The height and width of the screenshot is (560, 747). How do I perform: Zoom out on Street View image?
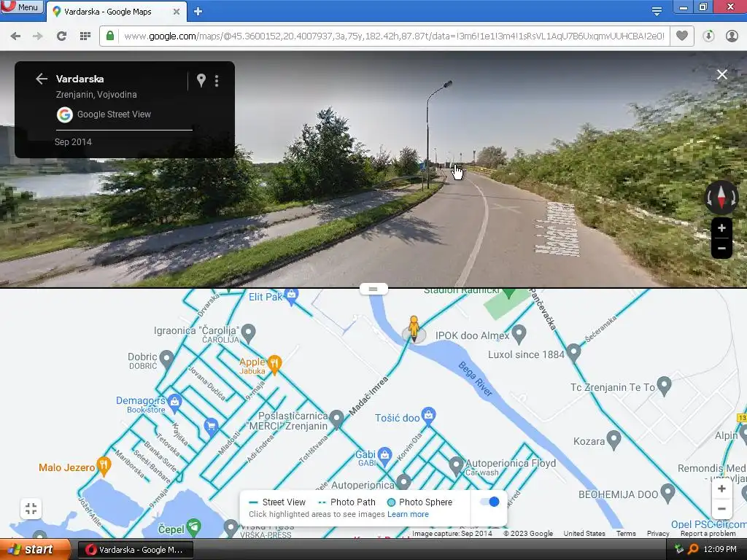(721, 249)
